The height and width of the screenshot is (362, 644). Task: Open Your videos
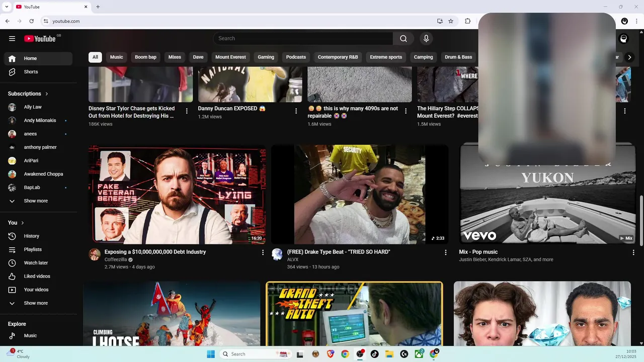[x=38, y=290]
